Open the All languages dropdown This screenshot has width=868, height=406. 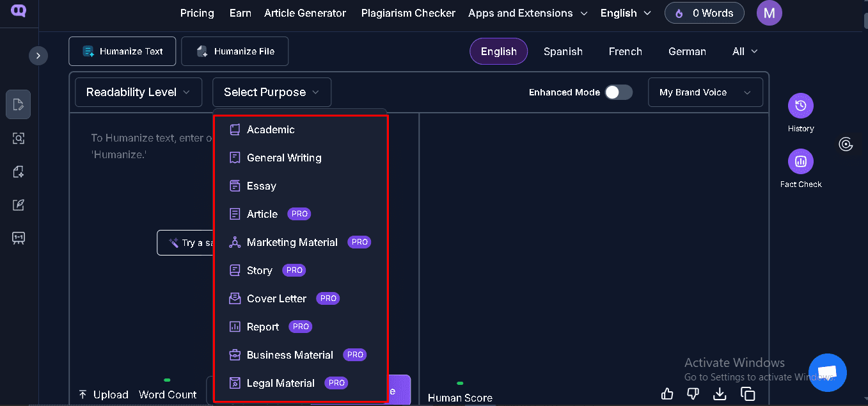(744, 51)
